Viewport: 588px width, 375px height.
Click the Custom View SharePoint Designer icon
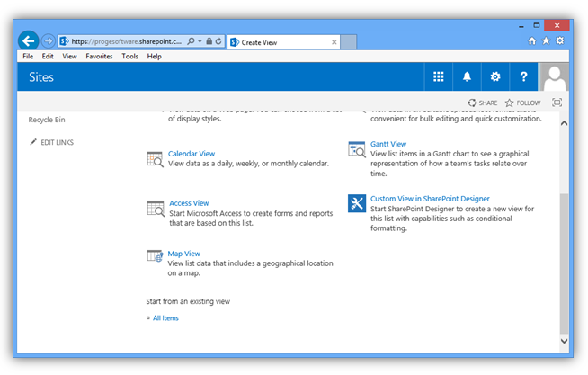point(356,203)
